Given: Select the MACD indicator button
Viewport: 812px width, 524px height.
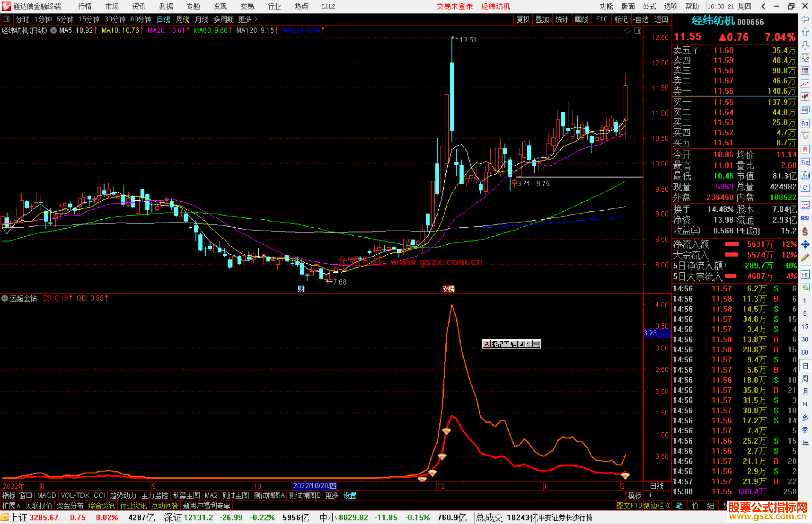Looking at the screenshot, I should point(47,495).
